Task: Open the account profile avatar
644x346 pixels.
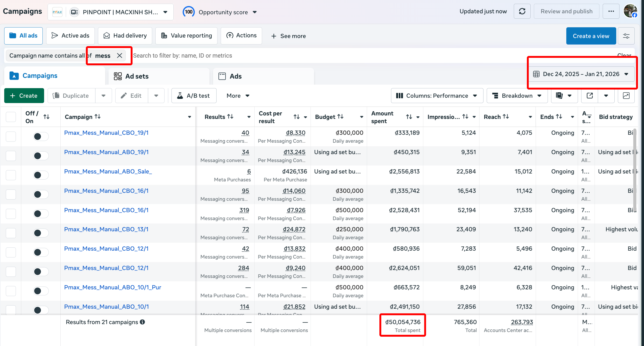Action: click(630, 11)
